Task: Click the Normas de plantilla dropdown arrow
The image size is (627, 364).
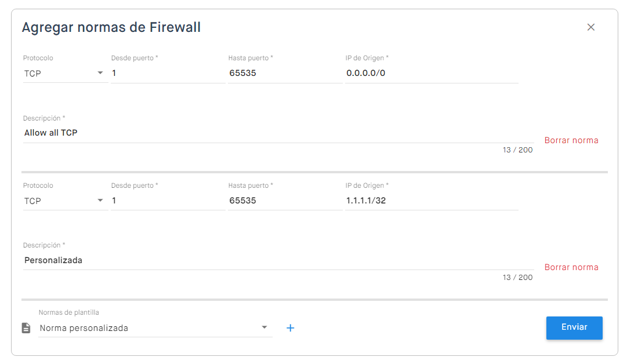Action: [x=264, y=327]
